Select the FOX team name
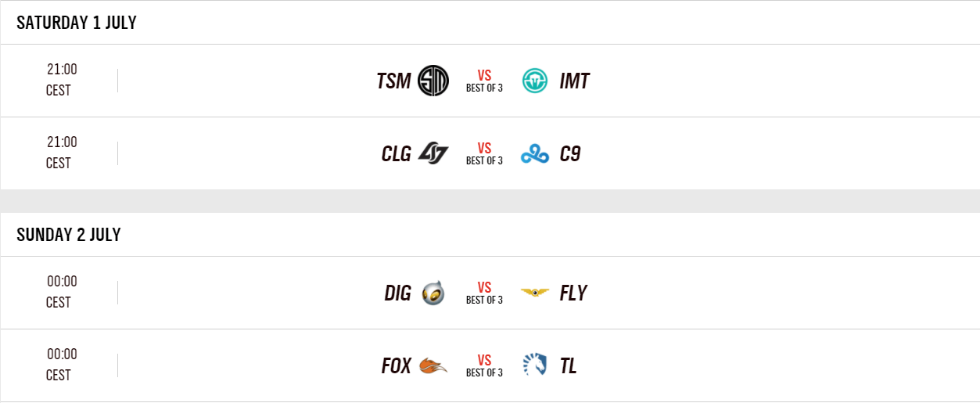 tap(396, 366)
